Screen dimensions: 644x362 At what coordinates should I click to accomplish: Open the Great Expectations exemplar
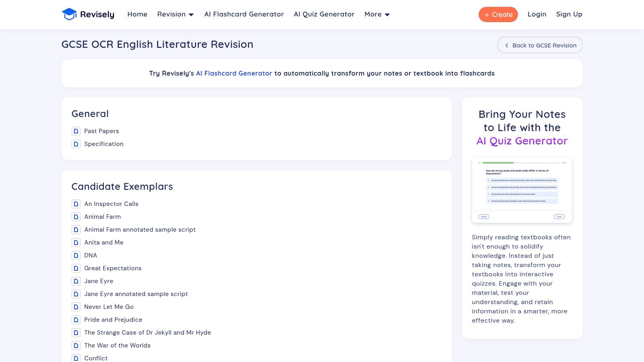pyautogui.click(x=113, y=268)
